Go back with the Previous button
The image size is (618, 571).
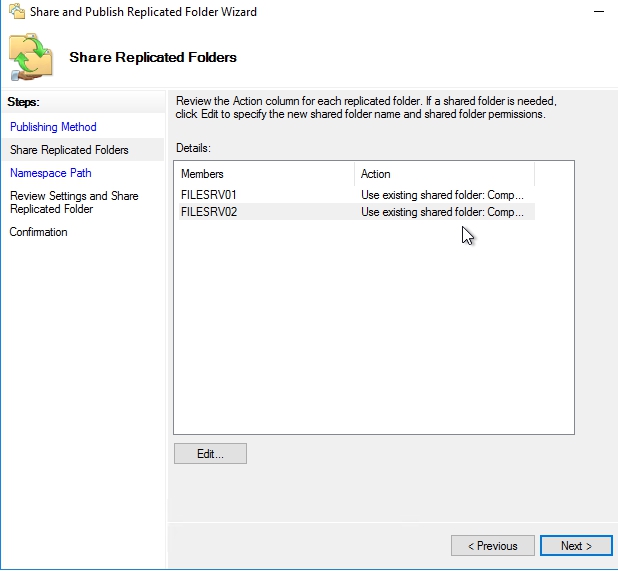tap(492, 546)
